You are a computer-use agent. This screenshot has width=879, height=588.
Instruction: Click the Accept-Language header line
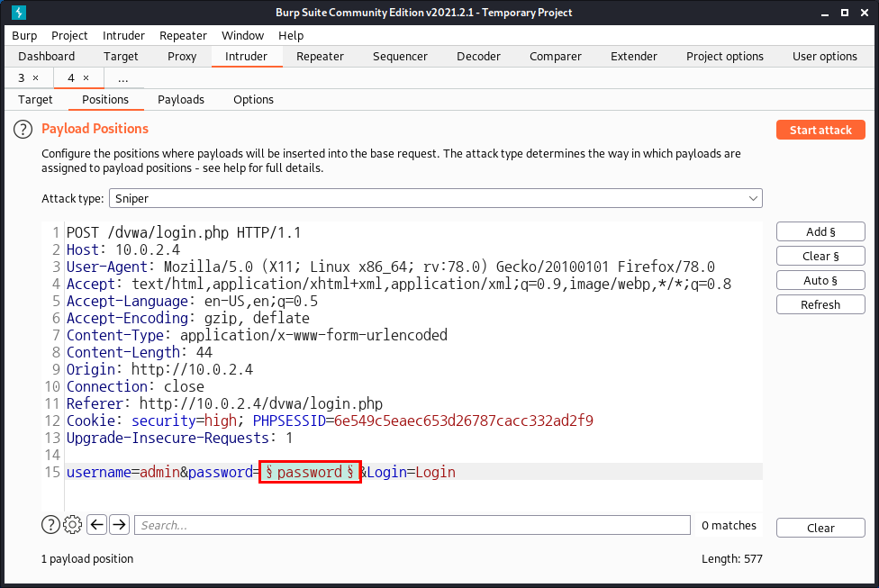(193, 301)
